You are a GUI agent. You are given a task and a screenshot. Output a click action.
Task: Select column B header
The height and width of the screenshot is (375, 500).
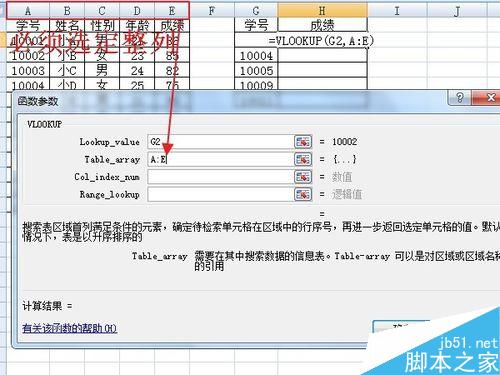point(67,11)
